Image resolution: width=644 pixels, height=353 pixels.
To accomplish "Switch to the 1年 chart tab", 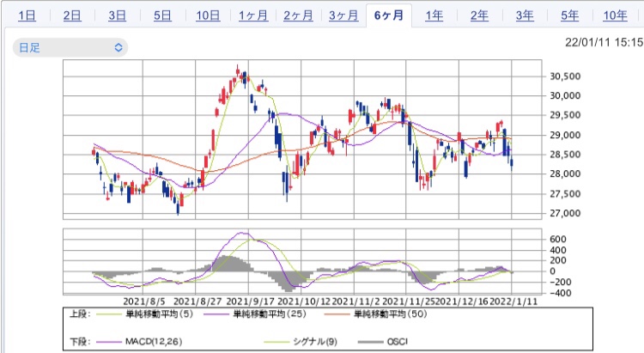I will (434, 15).
